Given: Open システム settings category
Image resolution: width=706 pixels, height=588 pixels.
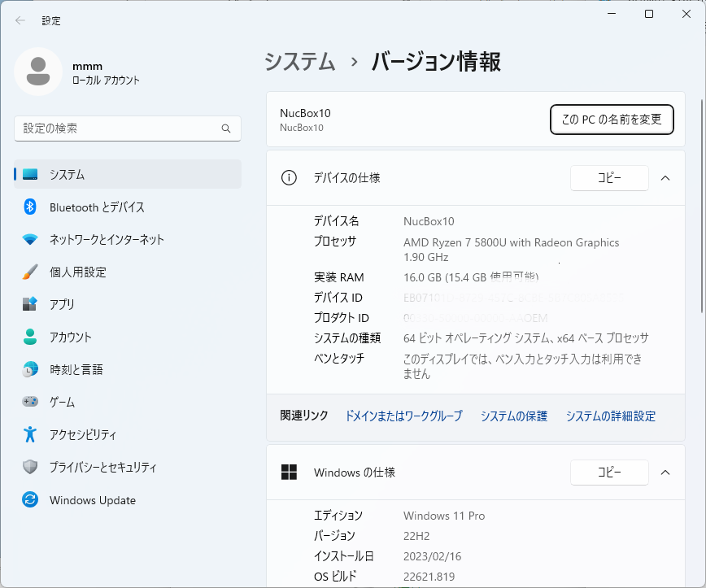Looking at the screenshot, I should tap(128, 174).
